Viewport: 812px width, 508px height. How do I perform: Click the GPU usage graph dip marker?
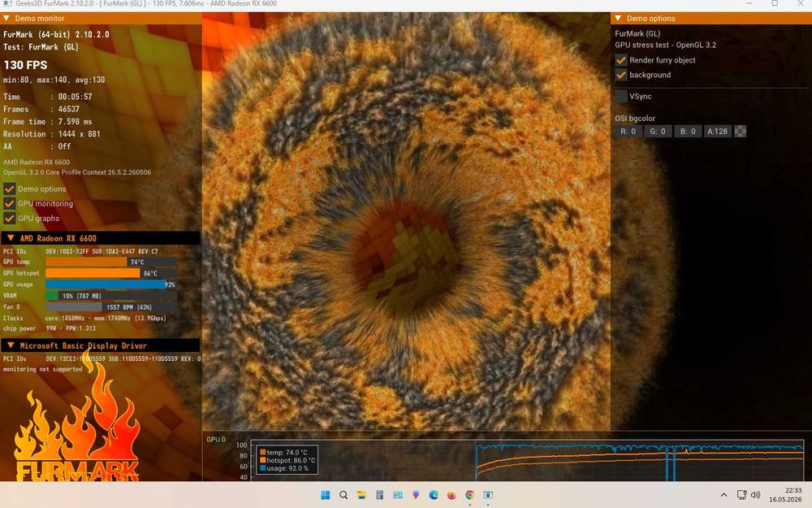[670, 462]
